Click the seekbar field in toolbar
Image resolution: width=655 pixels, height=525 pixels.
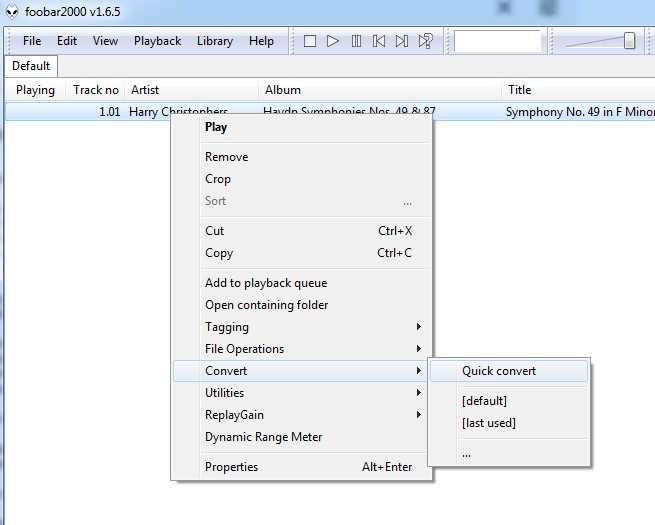[497, 41]
